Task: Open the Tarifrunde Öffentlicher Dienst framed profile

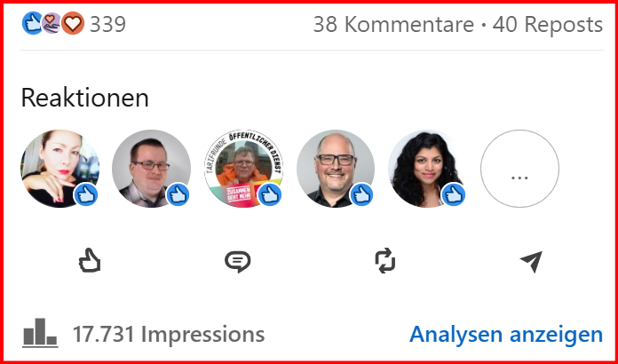Action: 243,169
